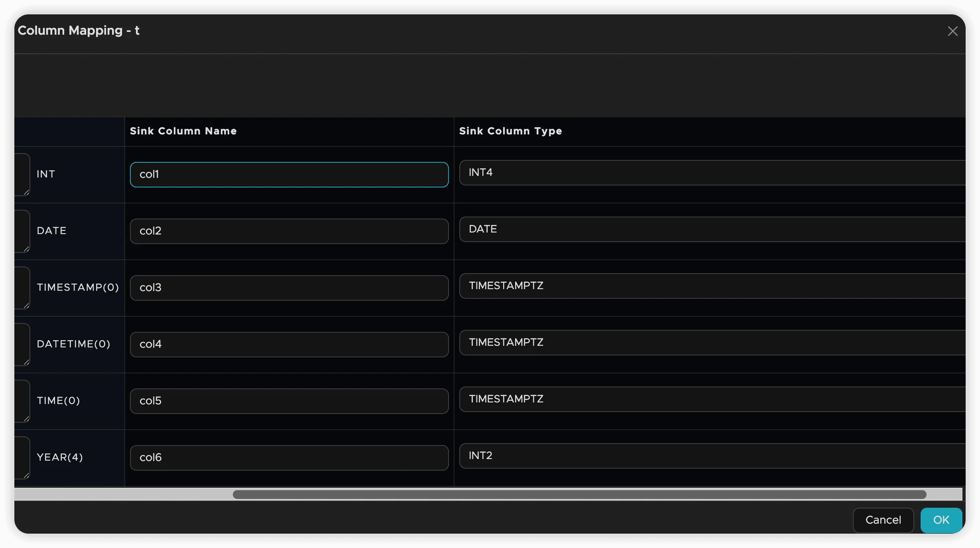980x548 pixels.
Task: Click the col1 sink column name field
Action: tap(289, 174)
